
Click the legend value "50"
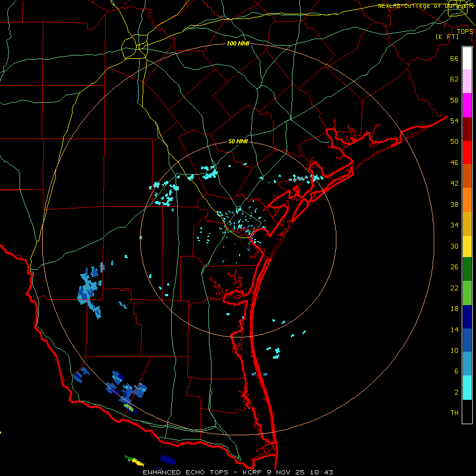[x=454, y=141]
